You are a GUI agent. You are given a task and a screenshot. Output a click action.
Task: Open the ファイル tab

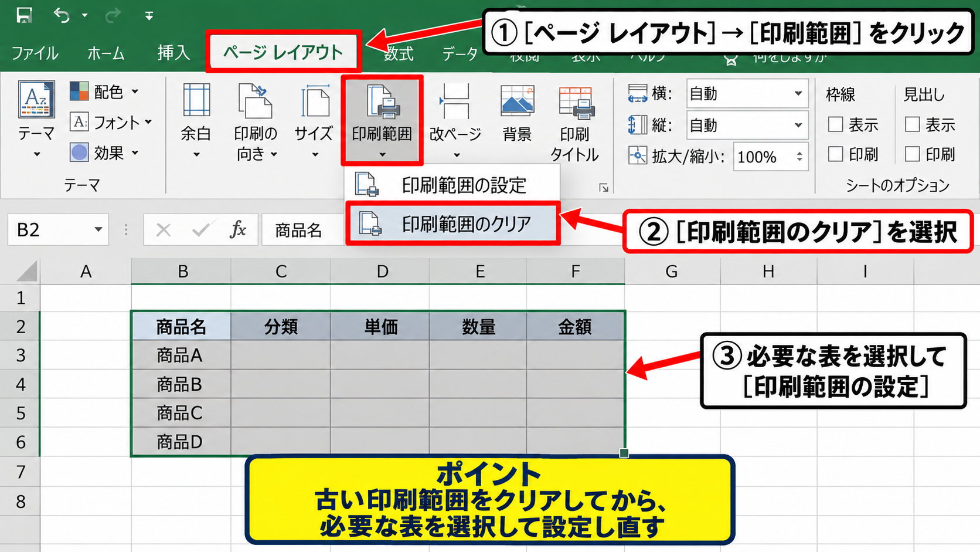coord(35,53)
